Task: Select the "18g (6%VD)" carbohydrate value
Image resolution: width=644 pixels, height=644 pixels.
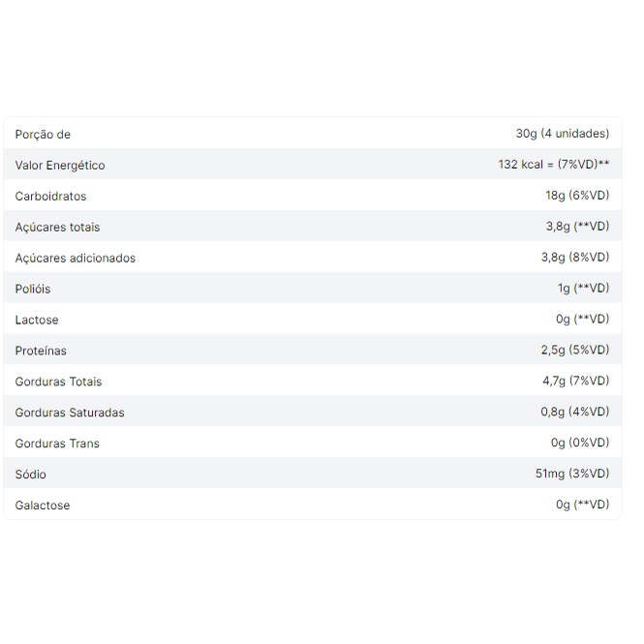Action: tap(577, 196)
